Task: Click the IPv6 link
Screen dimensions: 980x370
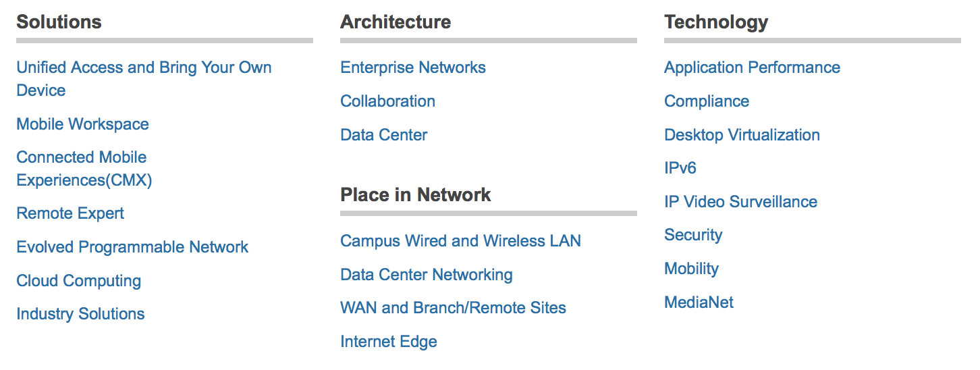Action: click(x=680, y=168)
